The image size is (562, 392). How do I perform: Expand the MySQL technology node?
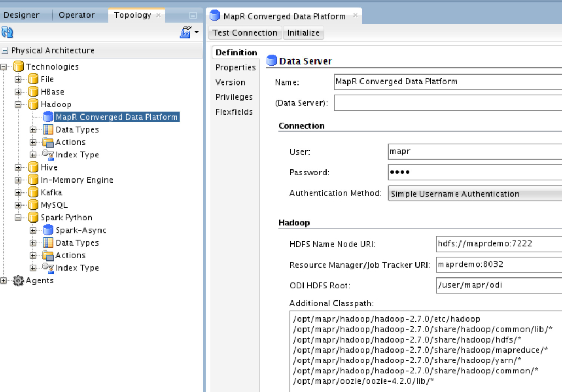(18, 205)
